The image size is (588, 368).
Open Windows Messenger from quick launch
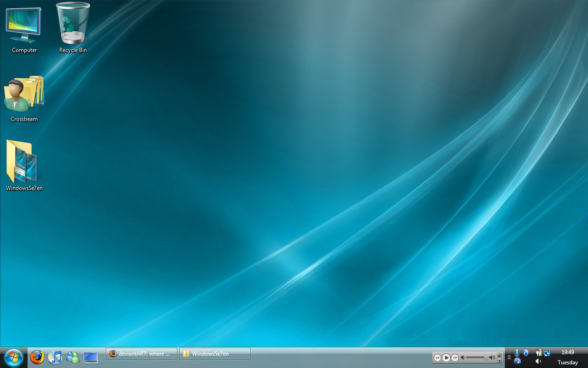pyautogui.click(x=73, y=356)
